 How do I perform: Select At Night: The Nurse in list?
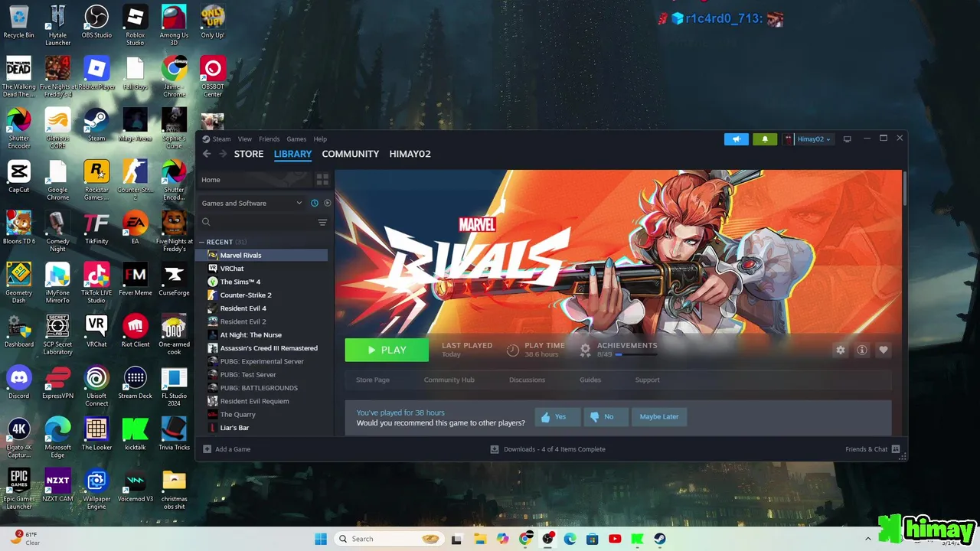tap(263, 334)
